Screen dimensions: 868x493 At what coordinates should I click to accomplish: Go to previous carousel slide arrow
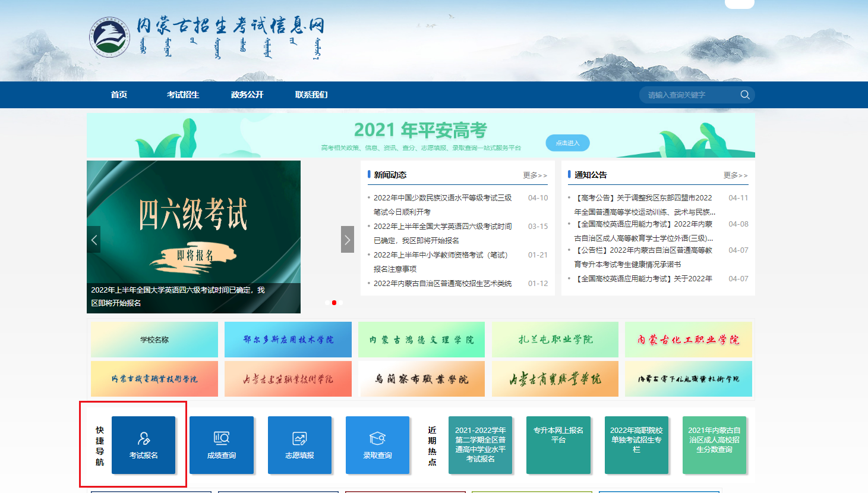tap(94, 240)
